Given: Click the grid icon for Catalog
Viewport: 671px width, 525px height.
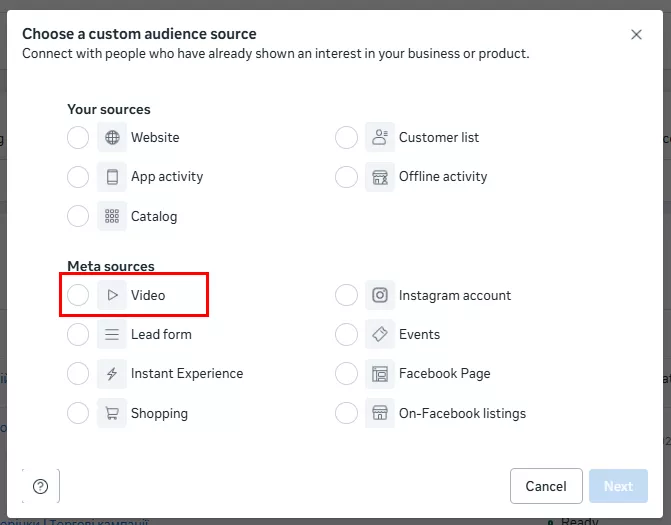Looking at the screenshot, I should (x=112, y=216).
